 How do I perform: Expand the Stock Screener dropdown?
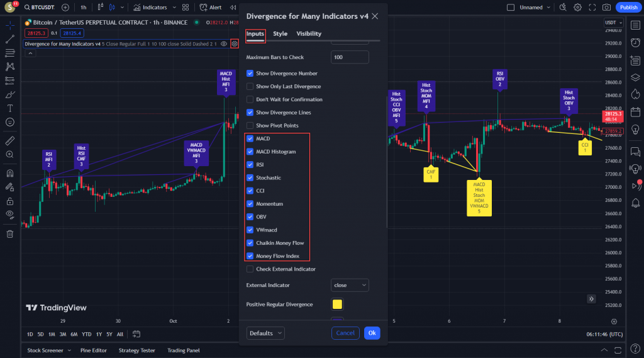tap(69, 350)
